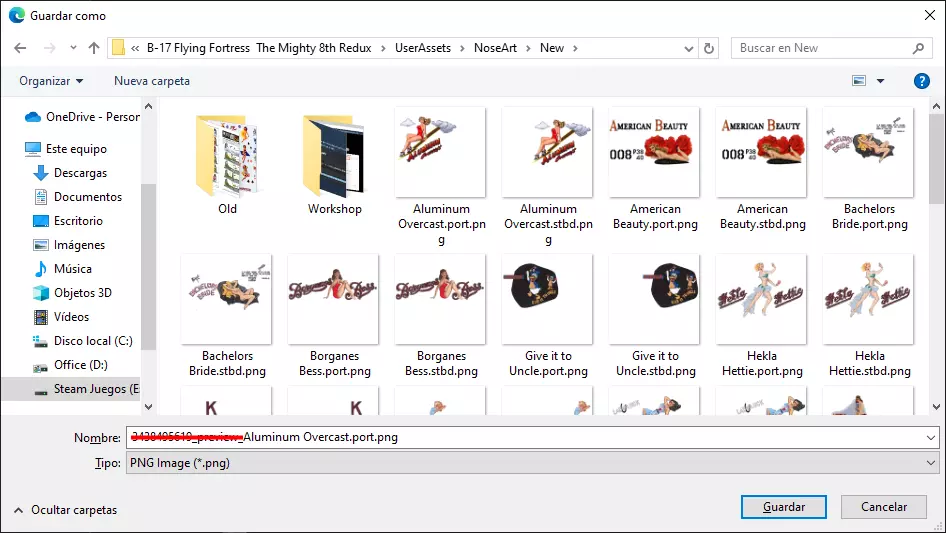Click the Edge icon in title bar
This screenshot has width=946, height=533.
point(16,15)
